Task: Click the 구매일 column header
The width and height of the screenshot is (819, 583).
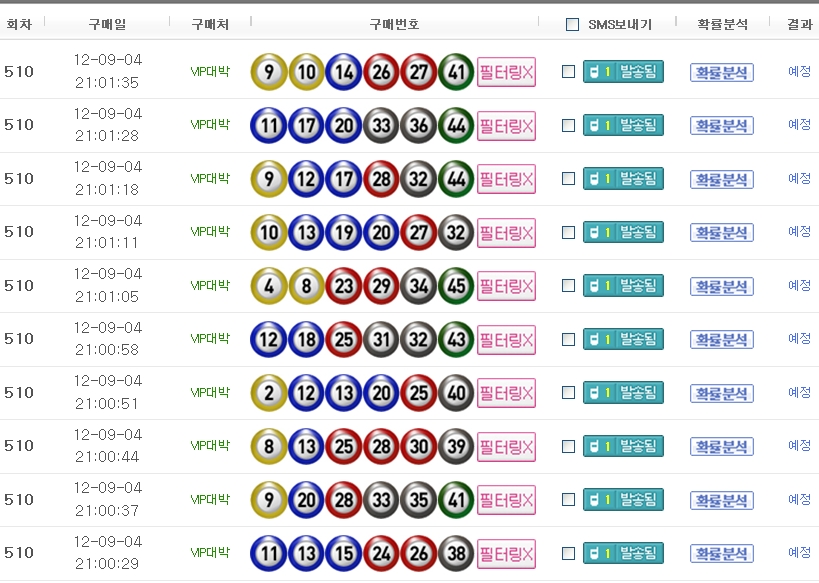Action: [107, 24]
